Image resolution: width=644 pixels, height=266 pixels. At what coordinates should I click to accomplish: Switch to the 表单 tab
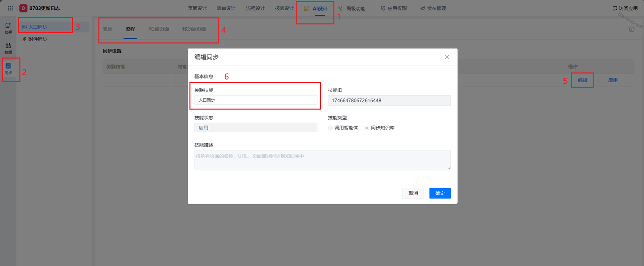pyautogui.click(x=107, y=29)
